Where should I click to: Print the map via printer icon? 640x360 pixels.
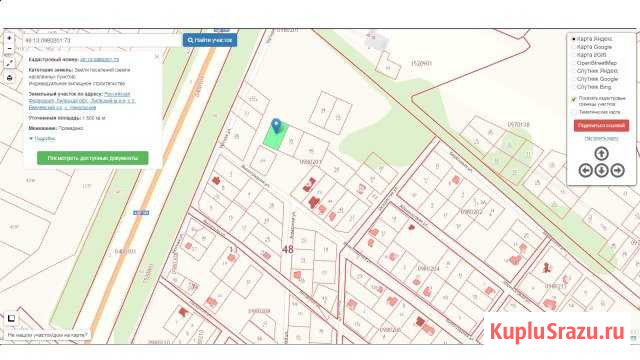click(x=9, y=78)
